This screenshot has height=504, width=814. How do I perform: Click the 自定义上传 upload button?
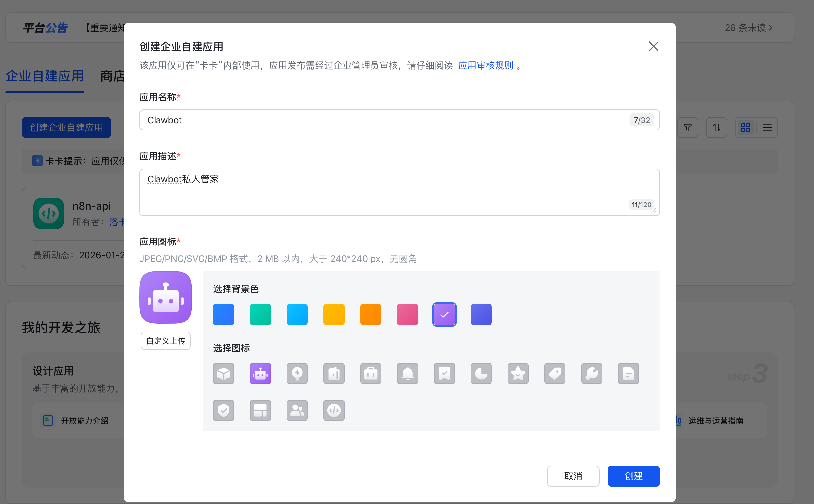(165, 340)
